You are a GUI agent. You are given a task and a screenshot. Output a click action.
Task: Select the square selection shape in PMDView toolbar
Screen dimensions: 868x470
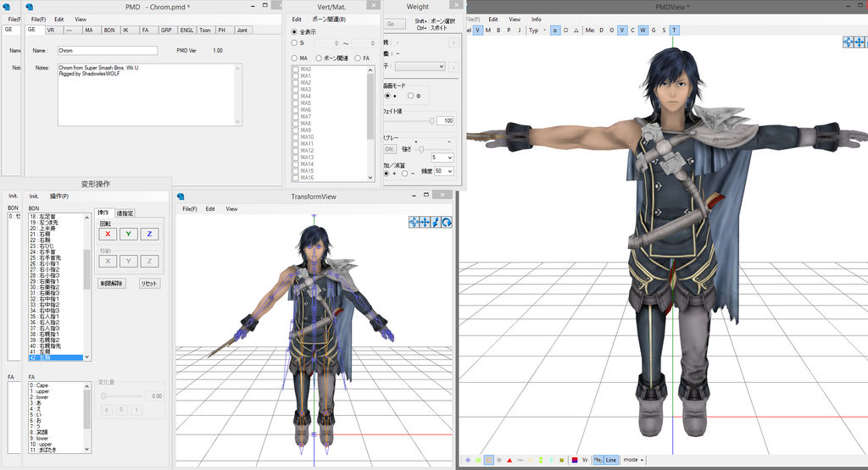click(x=555, y=30)
